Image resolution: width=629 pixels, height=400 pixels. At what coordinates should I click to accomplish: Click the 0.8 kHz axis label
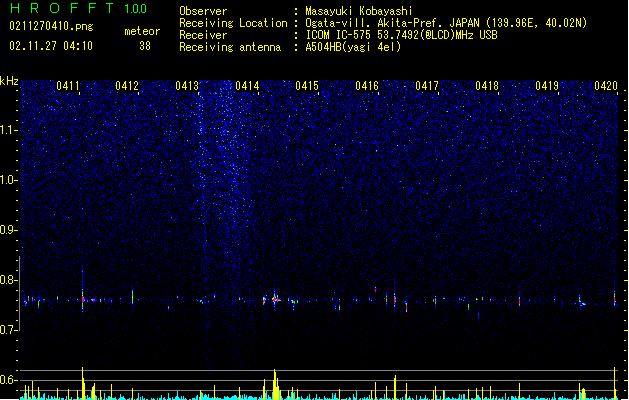8,280
